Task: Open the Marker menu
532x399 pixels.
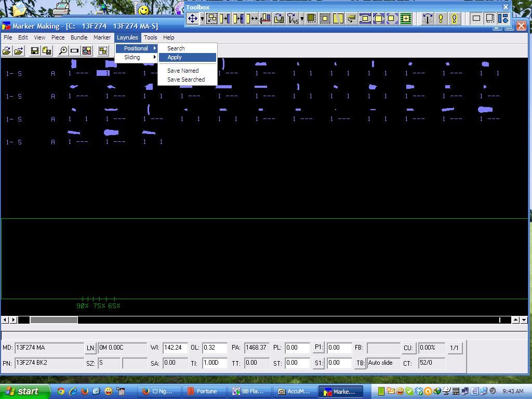Action: 102,37
